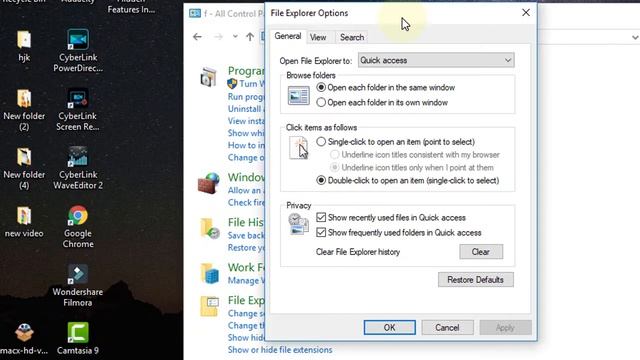Viewport: 640px width, 360px height.
Task: Open Show or hide file extensions link
Action: click(x=280, y=350)
